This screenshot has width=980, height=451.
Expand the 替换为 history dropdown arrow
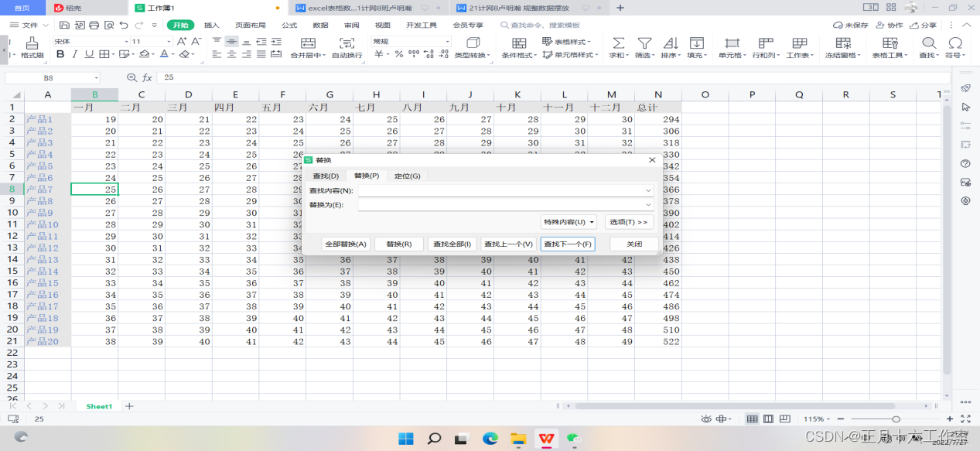(648, 205)
